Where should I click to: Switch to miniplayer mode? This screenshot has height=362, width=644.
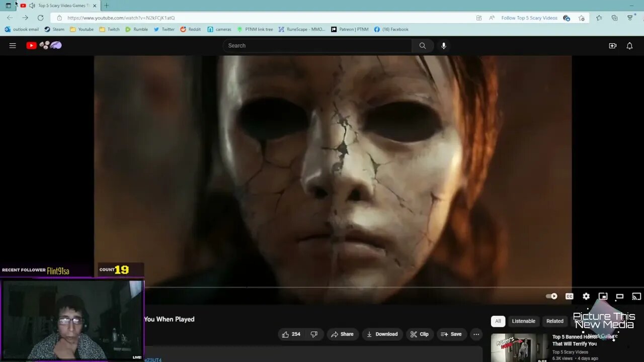(603, 296)
